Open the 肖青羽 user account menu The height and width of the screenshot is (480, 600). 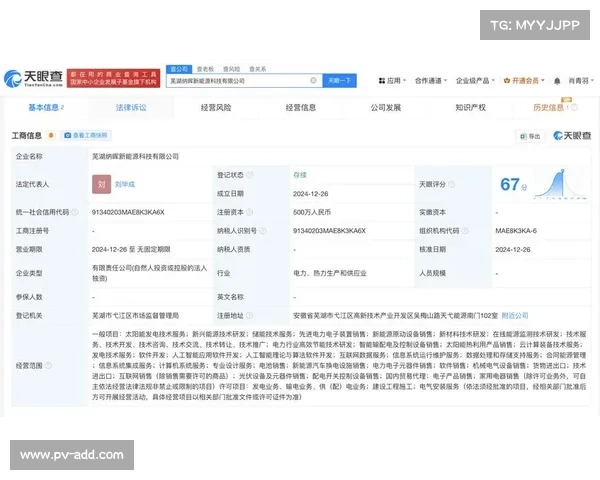[581, 81]
